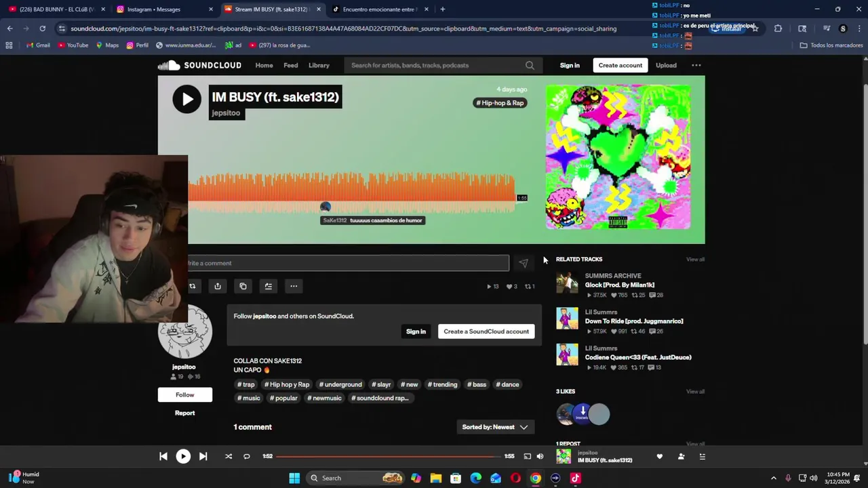
Task: Open related track Glock [Prod. By Milan1k]
Action: click(619, 285)
